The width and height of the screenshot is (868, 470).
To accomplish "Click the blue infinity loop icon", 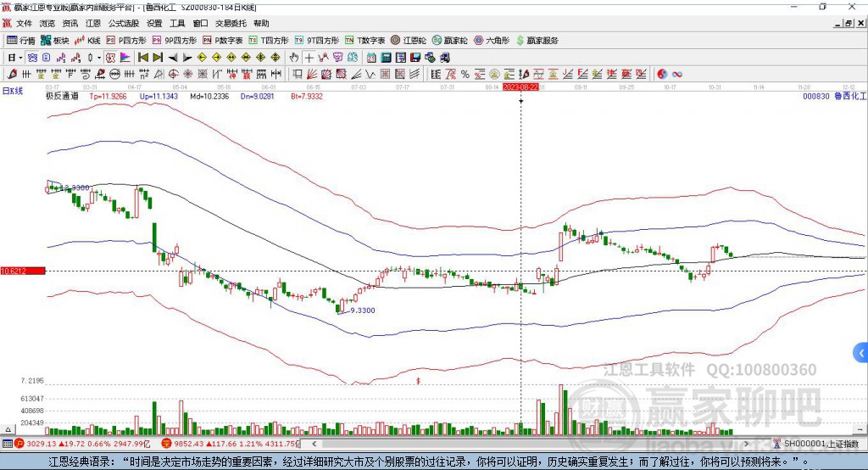I will 677,75.
